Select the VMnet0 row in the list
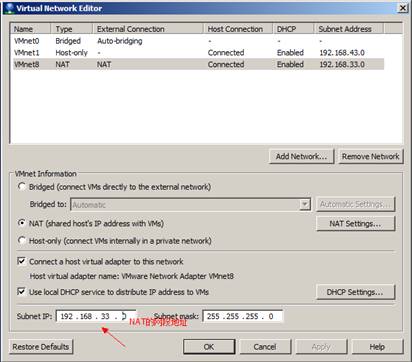Viewport: 412px width, 362px height. pos(198,41)
